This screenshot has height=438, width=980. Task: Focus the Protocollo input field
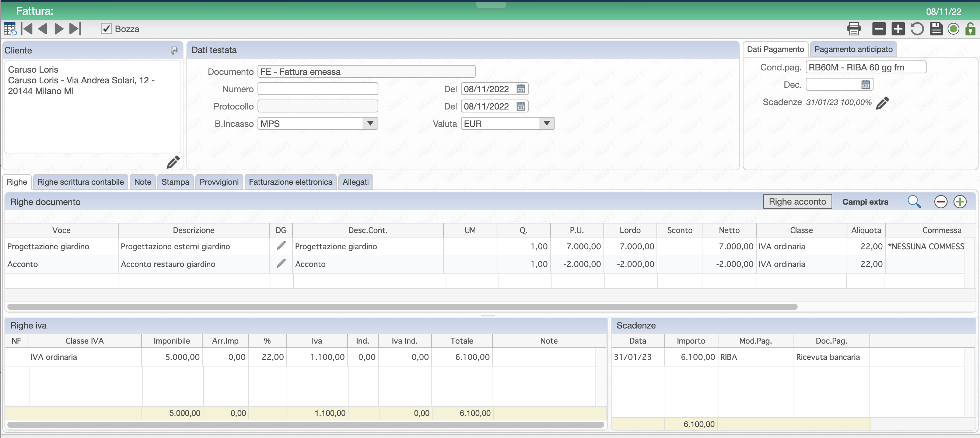(318, 106)
